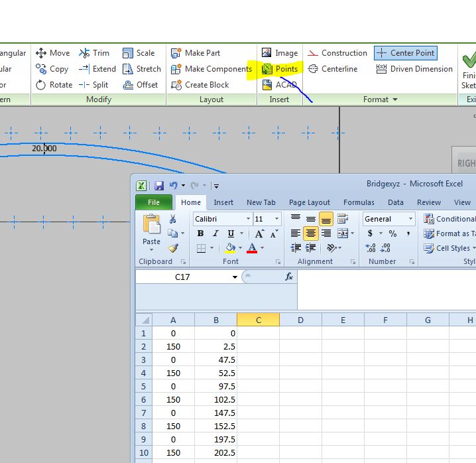
Task: Open the Review tab
Action: pyautogui.click(x=429, y=202)
